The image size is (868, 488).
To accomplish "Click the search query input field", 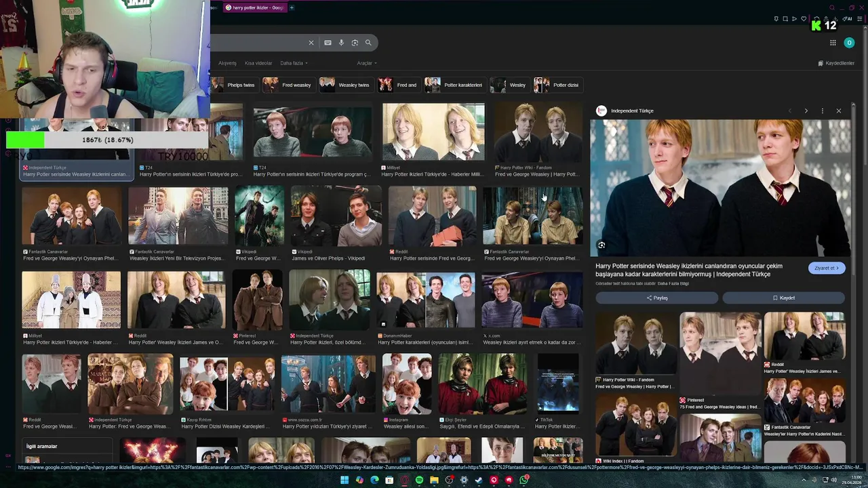I will (x=258, y=43).
